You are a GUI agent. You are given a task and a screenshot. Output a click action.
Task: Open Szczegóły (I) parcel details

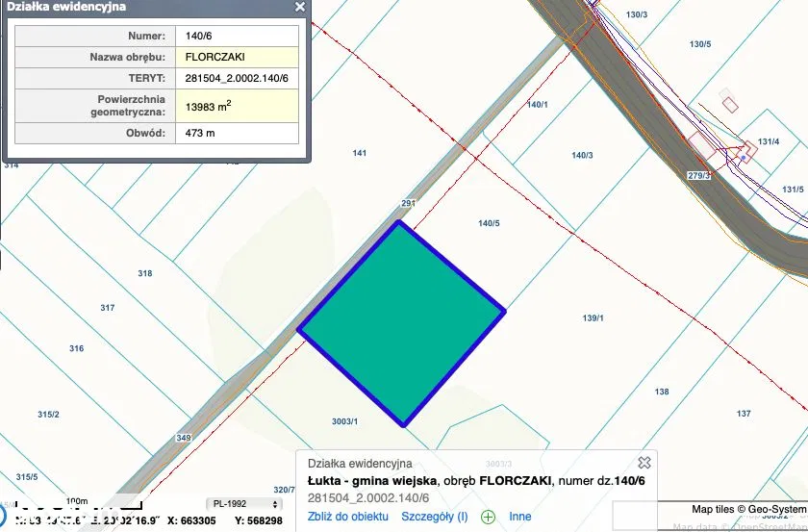tap(435, 517)
